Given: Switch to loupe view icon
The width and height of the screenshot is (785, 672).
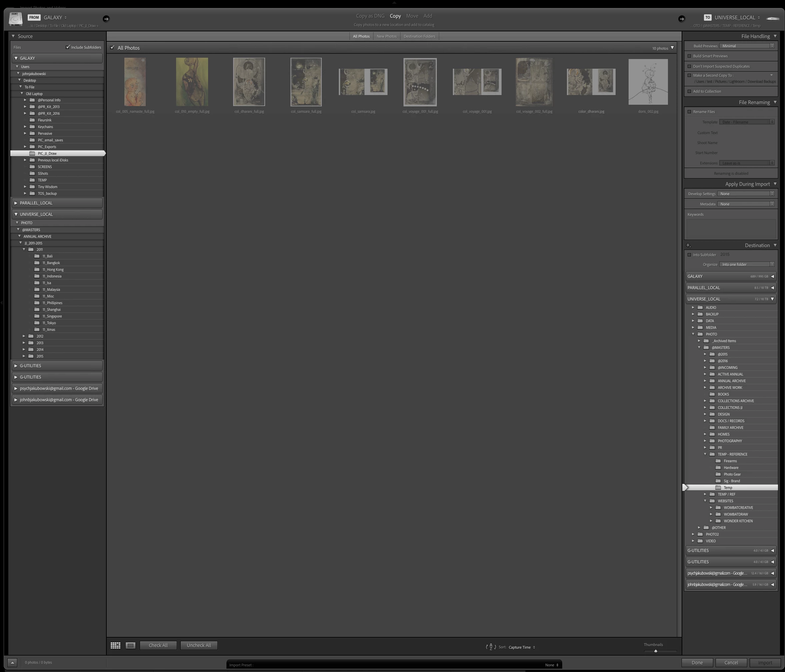Looking at the screenshot, I should click(x=130, y=645).
